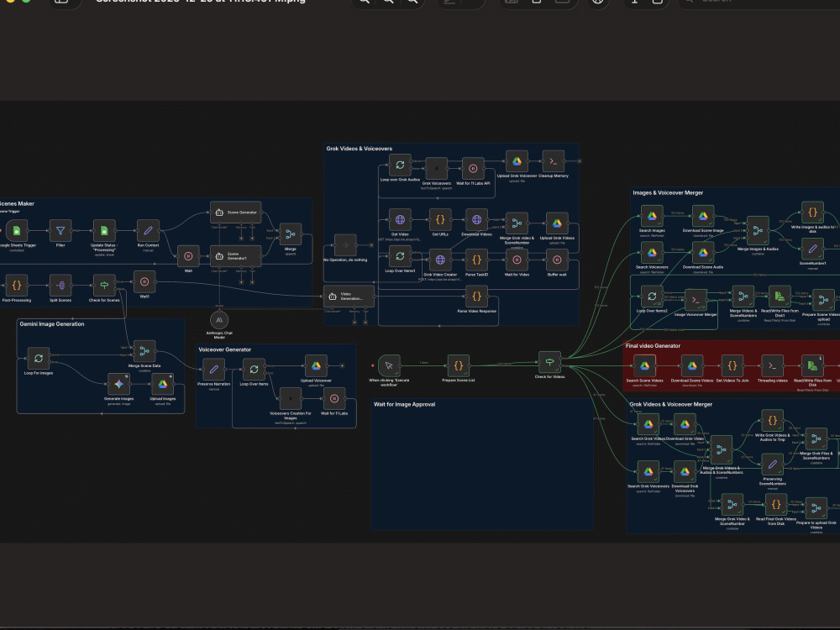Viewport: 840px width, 630px height.
Task: Select the Wait for 11 Labs node
Action: (334, 398)
